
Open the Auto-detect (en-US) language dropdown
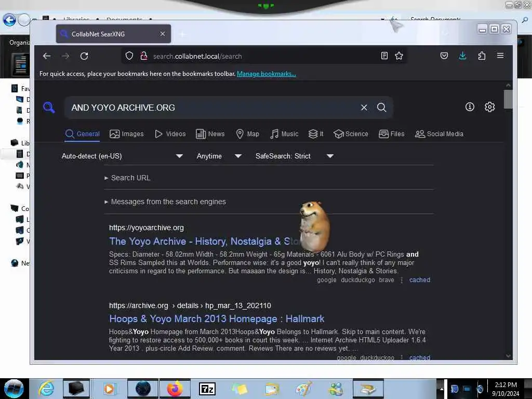pyautogui.click(x=122, y=156)
